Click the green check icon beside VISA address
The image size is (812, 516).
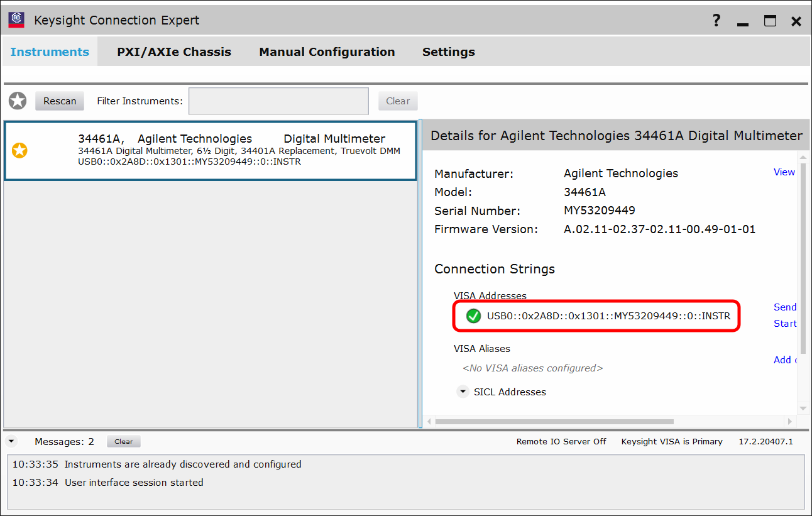pyautogui.click(x=473, y=316)
